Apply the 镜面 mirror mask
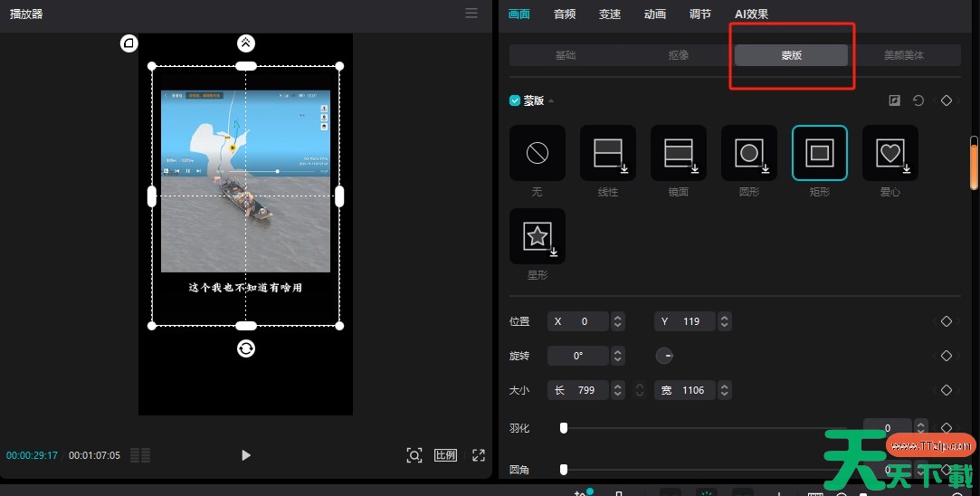 pos(678,153)
